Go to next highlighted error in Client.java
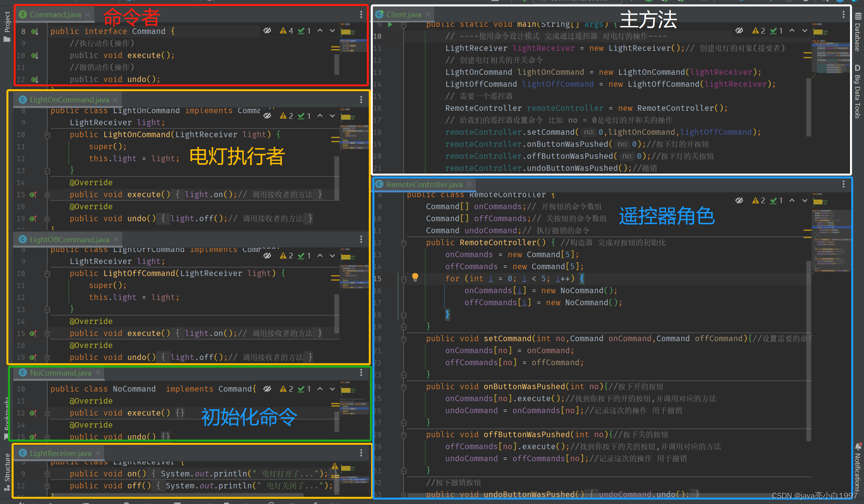Screen dimensions: 864x504 pos(805,31)
